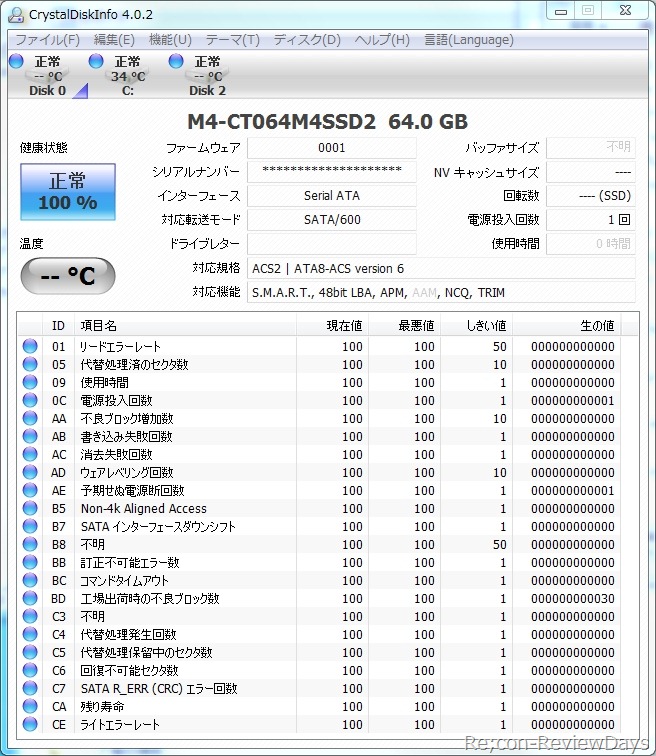Click status icon of row 01 リードエラーレート
Viewport: 656px width, 756px height.
[x=30, y=346]
